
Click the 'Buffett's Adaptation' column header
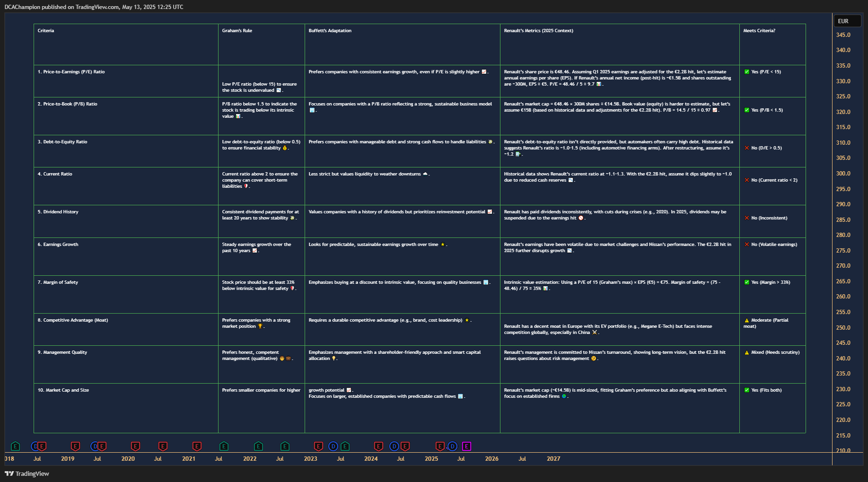click(330, 31)
